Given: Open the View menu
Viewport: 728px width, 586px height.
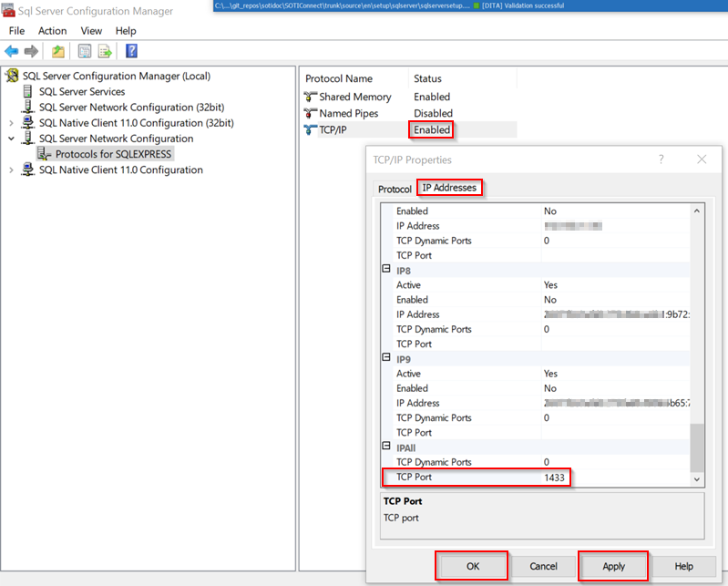Looking at the screenshot, I should click(x=91, y=31).
